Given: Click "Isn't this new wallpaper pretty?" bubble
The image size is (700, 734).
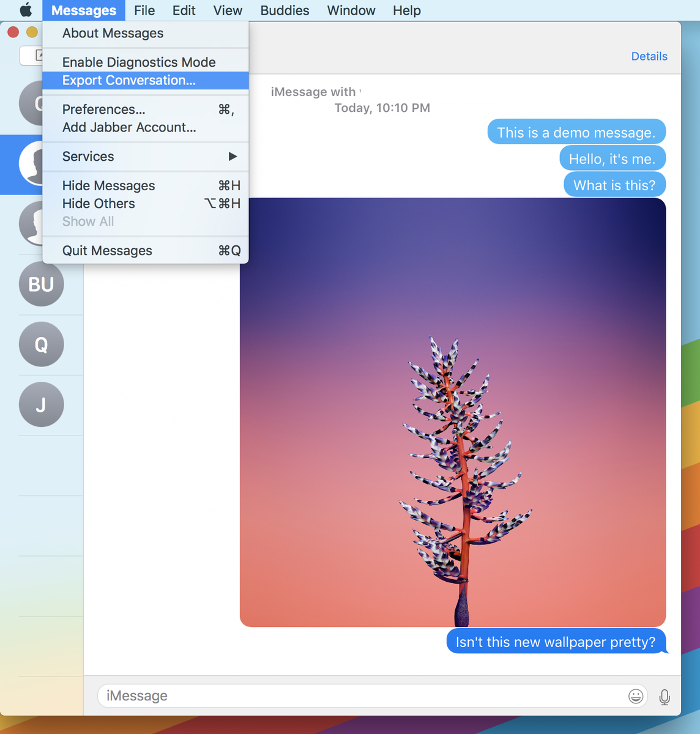Looking at the screenshot, I should click(556, 642).
